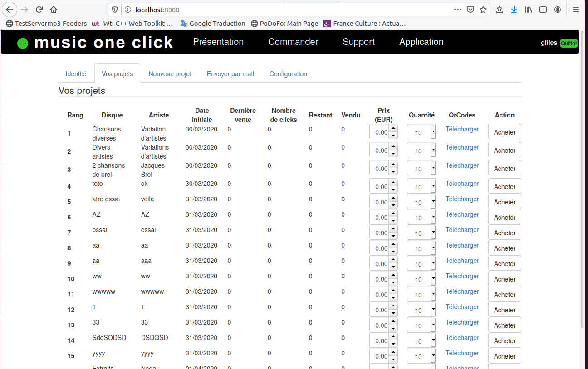588x369 pixels.
Task: Open the downloads arrow icon
Action: 514,10
